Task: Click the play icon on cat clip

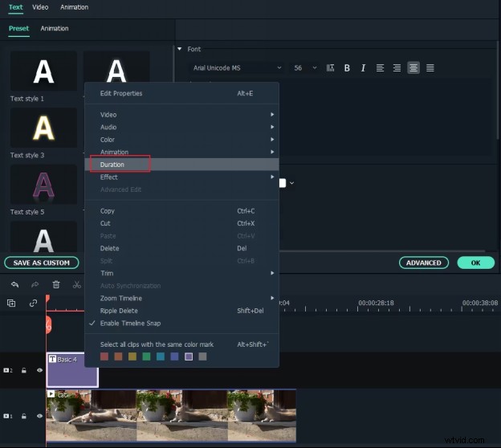Action: 51,394
